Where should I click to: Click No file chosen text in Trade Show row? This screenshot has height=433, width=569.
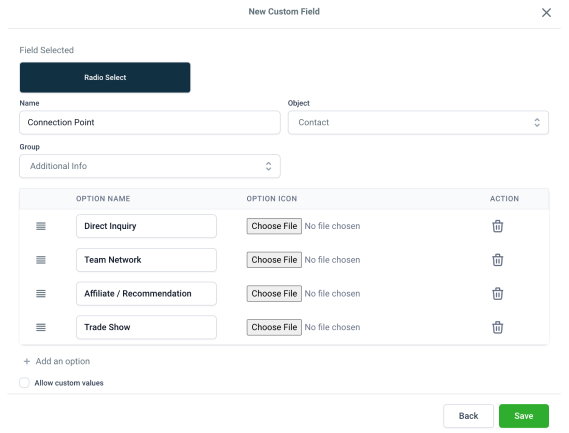(332, 327)
